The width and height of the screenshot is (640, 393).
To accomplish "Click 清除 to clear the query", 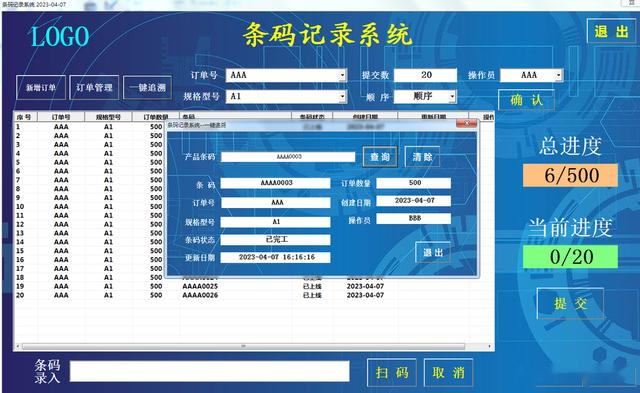I will (x=422, y=157).
